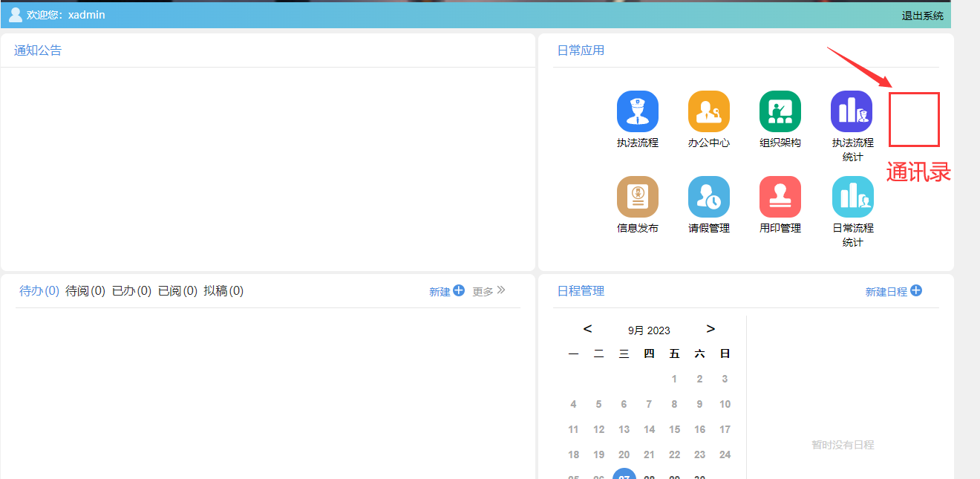Go to previous month in calendar
This screenshot has width=980, height=479.
(587, 329)
